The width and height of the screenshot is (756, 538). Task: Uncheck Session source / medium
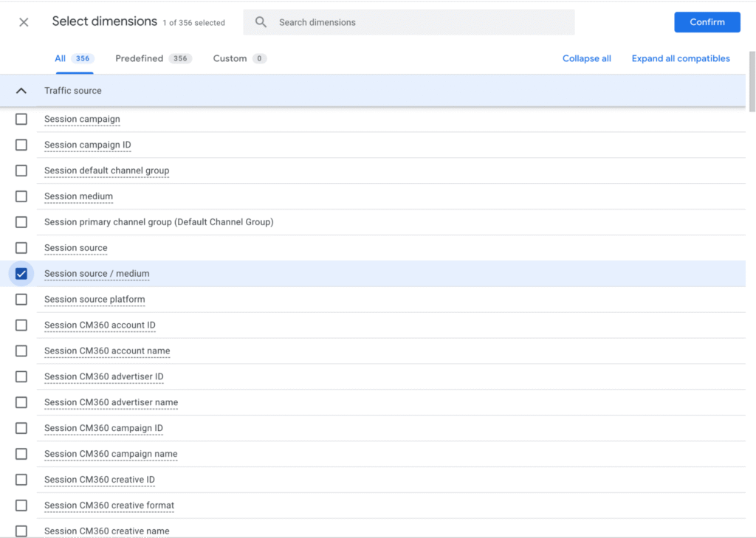(x=21, y=274)
